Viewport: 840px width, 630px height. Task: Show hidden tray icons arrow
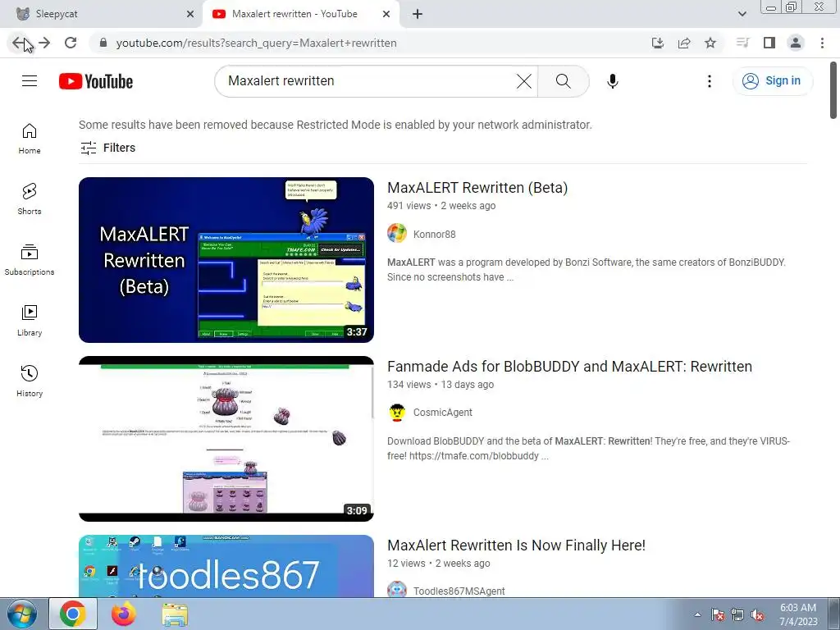[x=697, y=614]
